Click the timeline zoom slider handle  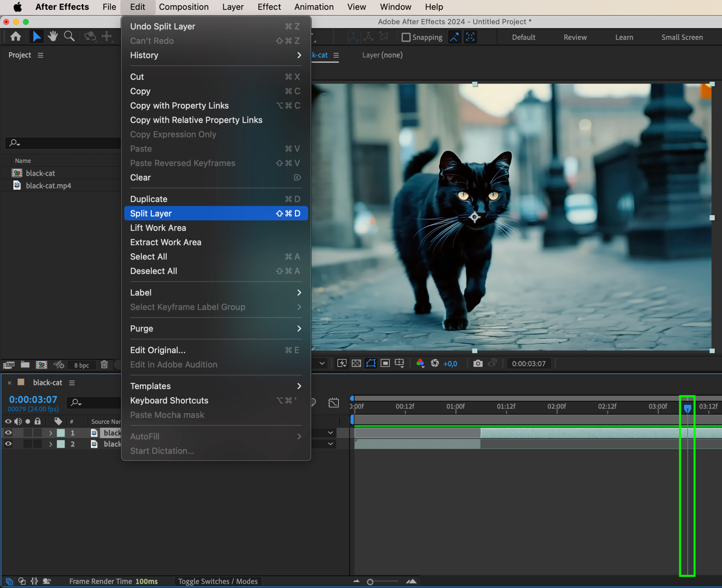370,582
